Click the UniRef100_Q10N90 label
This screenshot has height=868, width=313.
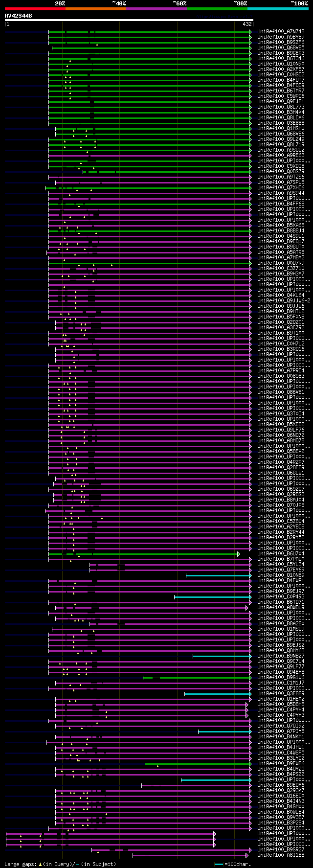tap(281, 64)
